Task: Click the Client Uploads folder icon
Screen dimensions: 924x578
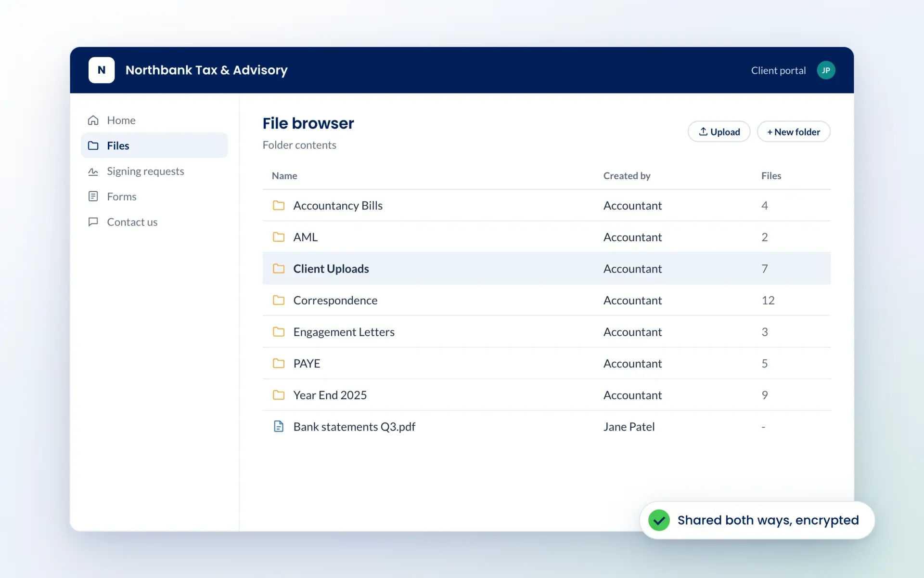Action: (279, 269)
